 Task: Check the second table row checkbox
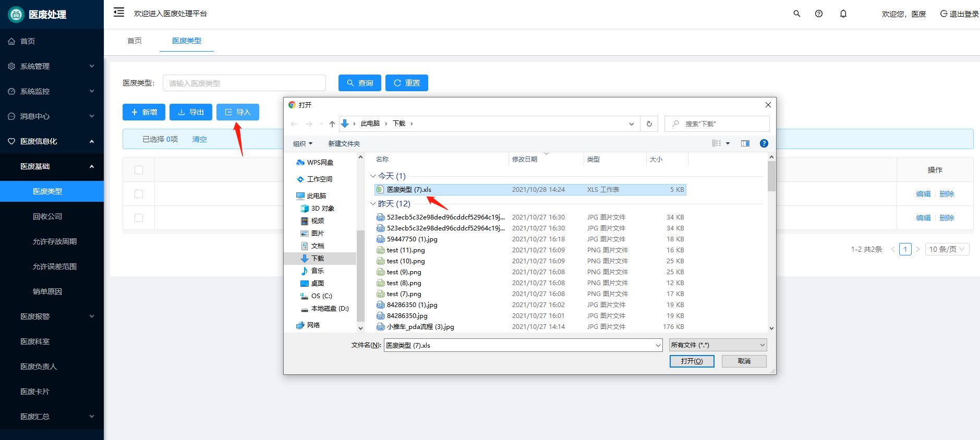[139, 218]
